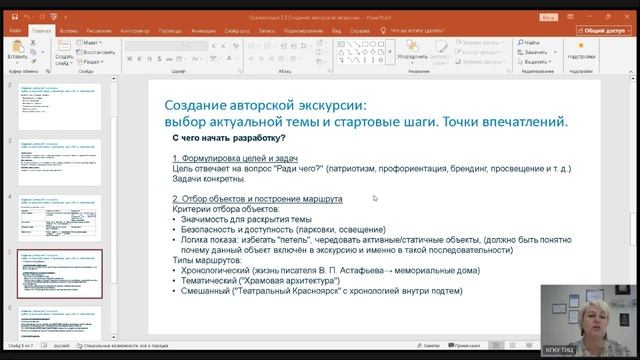Click the Tell me search field

click(412, 31)
